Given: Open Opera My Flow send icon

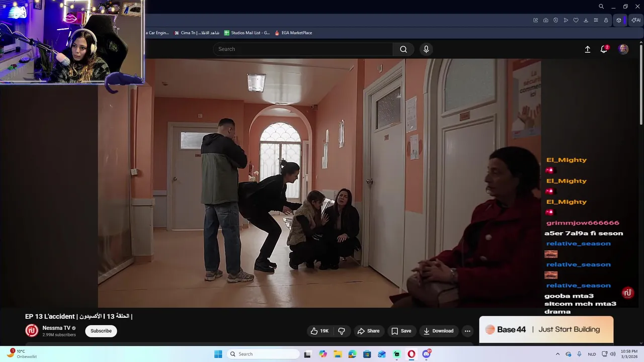Looking at the screenshot, I should pyautogui.click(x=566, y=20).
